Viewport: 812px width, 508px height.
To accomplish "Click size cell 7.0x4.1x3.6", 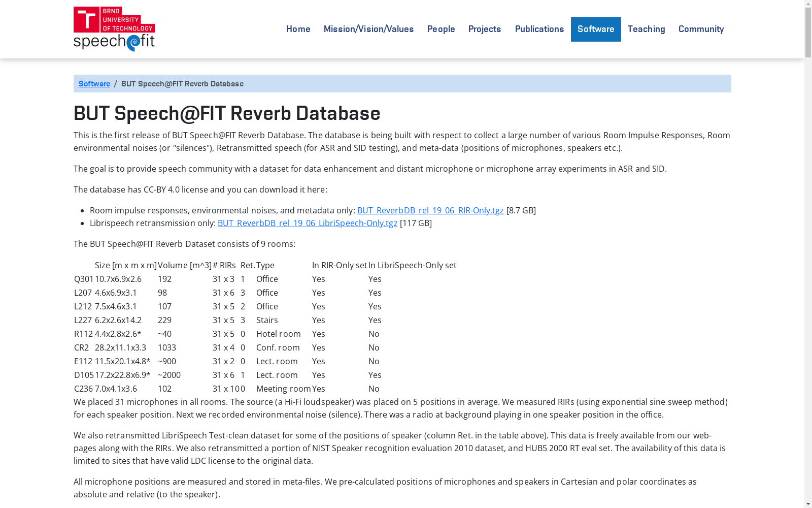I will click(x=116, y=389).
